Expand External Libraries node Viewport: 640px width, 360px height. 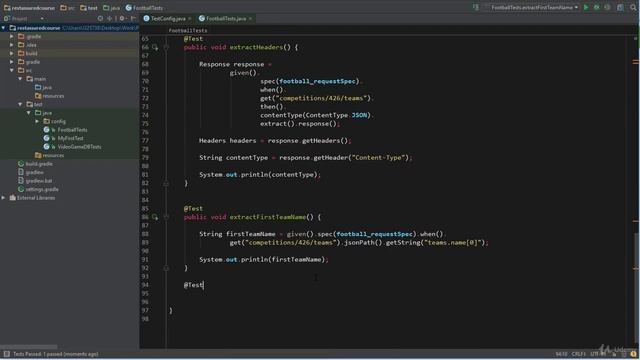[x=3, y=198]
